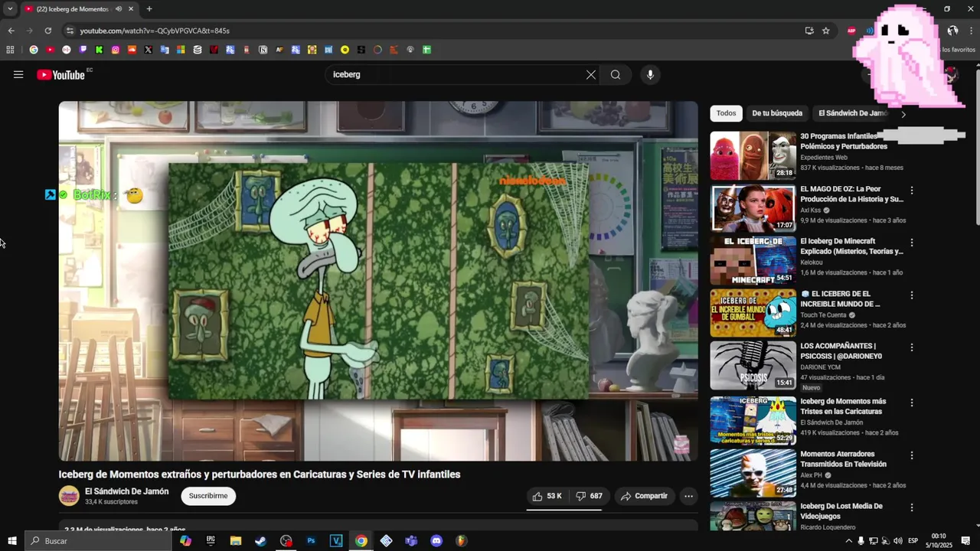980x551 pixels.
Task: Open the Twitch bookmark
Action: click(83, 50)
